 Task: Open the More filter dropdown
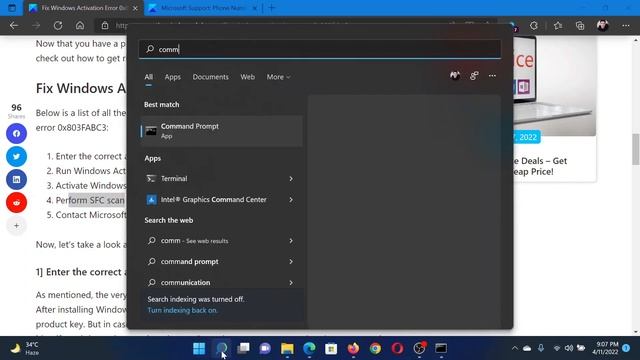coord(278,77)
